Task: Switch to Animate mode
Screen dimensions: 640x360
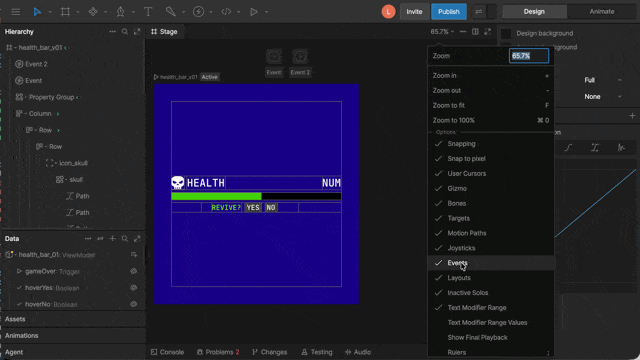Action: tap(602, 11)
